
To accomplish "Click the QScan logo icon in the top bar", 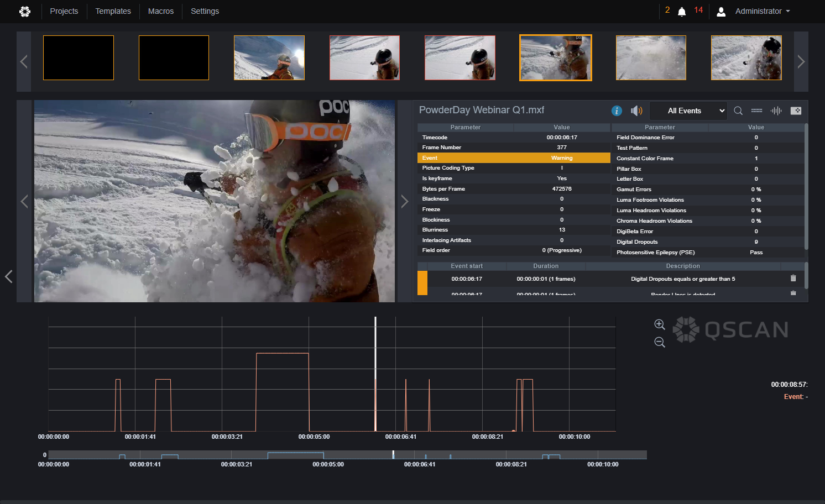I will [x=25, y=11].
